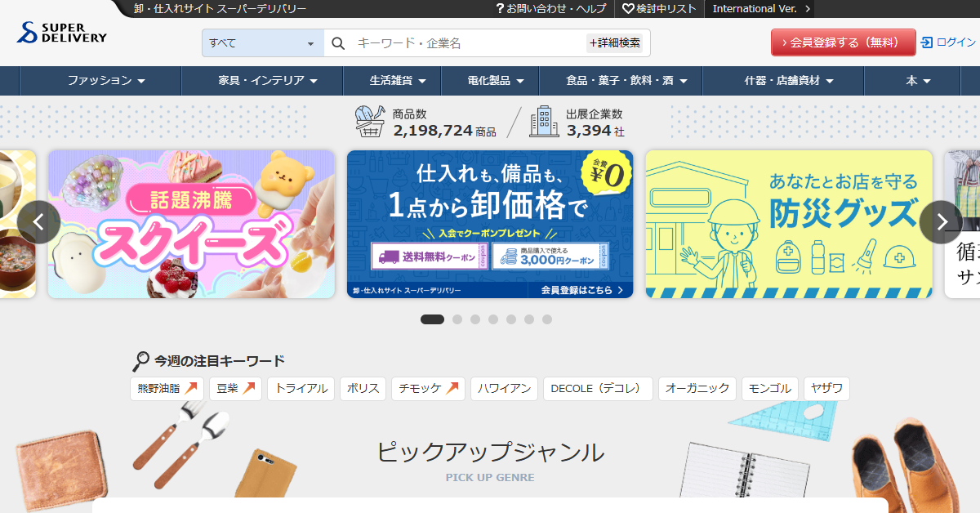Open International Ver. link

tap(760, 9)
